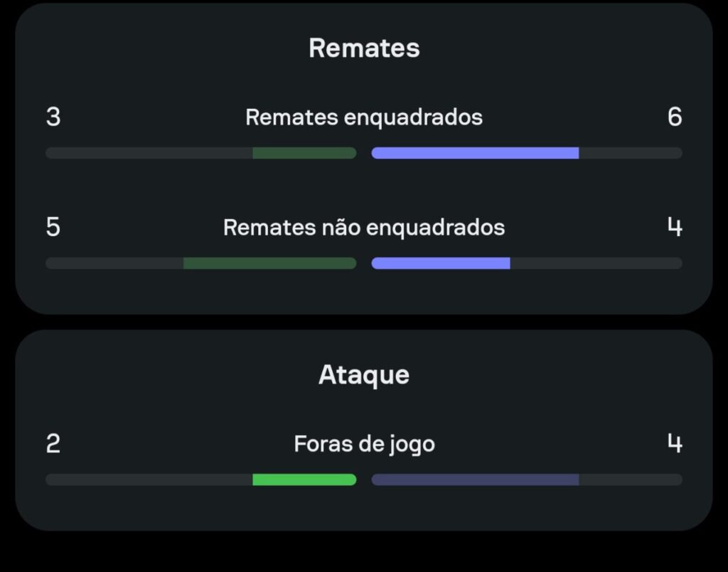Click the dark green Remates enquadrados bar

pyautogui.click(x=304, y=153)
